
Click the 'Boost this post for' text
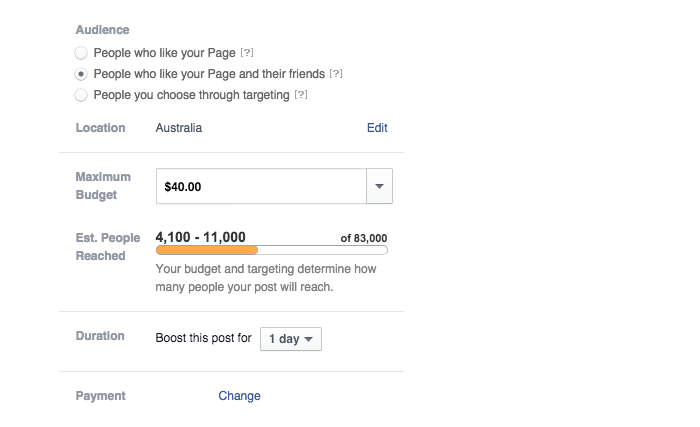[204, 338]
